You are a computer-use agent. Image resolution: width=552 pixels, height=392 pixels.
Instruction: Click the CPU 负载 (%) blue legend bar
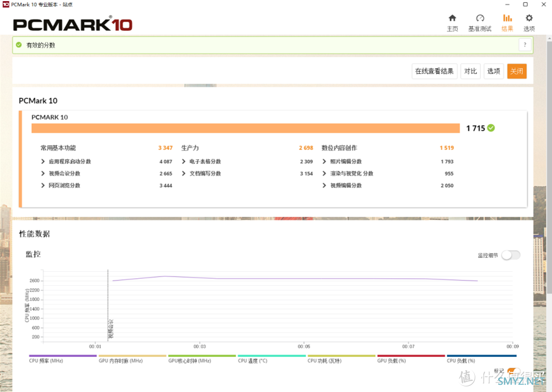481,356
